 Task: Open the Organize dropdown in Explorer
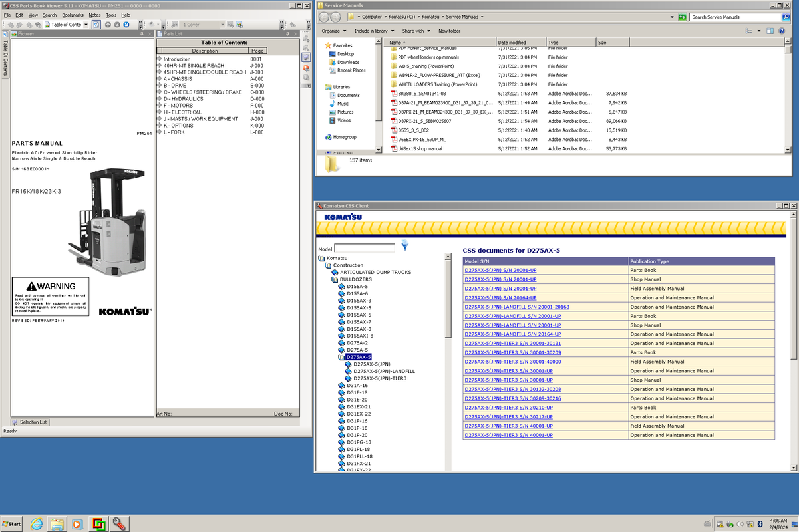coord(333,31)
